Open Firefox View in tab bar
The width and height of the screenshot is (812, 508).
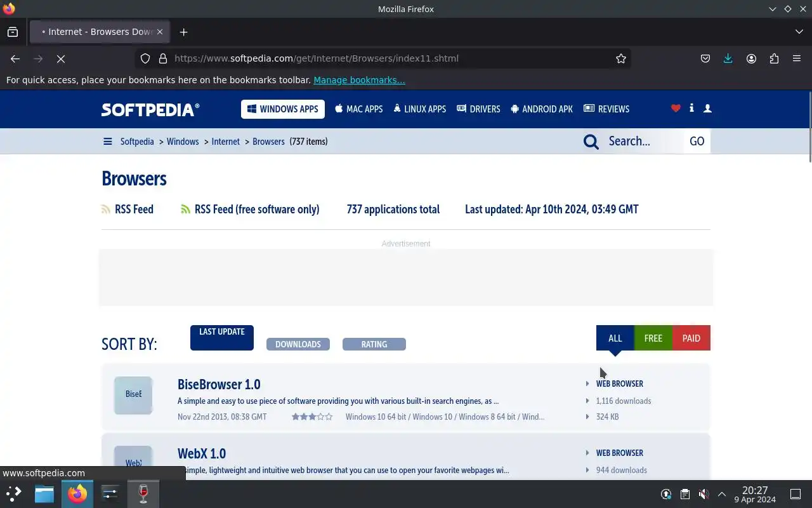[13, 32]
